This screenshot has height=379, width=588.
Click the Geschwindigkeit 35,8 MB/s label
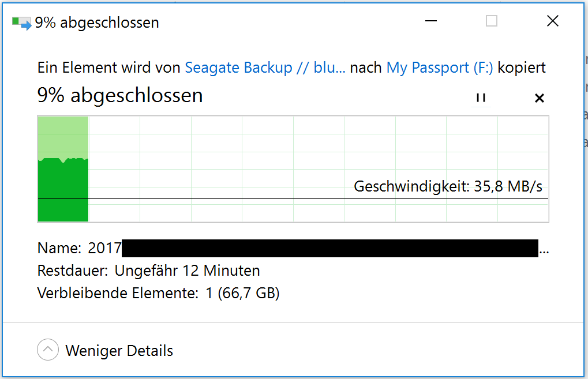(x=448, y=186)
